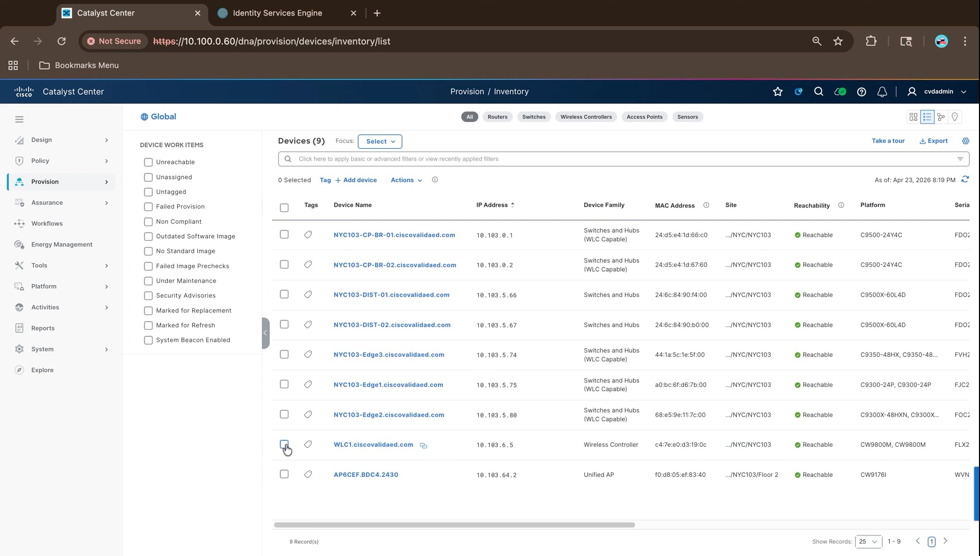The height and width of the screenshot is (556, 980).
Task: Check the Failed Provision work item
Action: click(148, 207)
